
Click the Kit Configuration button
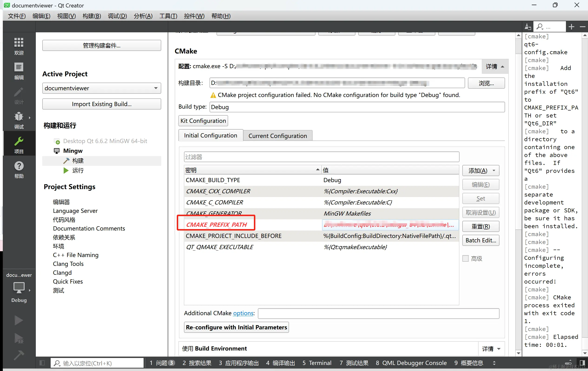(x=203, y=121)
